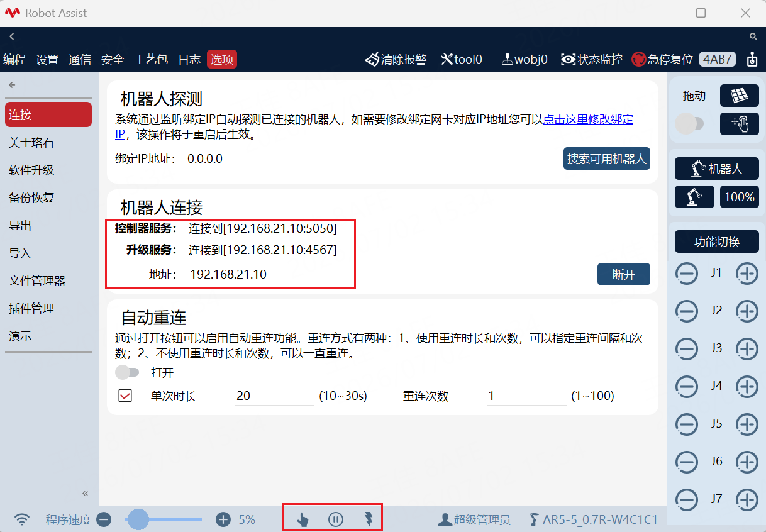Collapse the left sidebar with the double chevron
The width and height of the screenshot is (766, 532).
pos(86,493)
